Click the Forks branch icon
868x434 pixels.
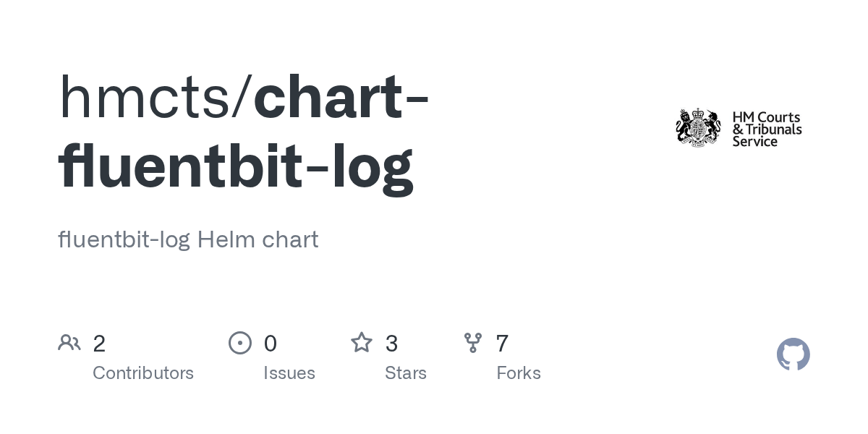(473, 343)
